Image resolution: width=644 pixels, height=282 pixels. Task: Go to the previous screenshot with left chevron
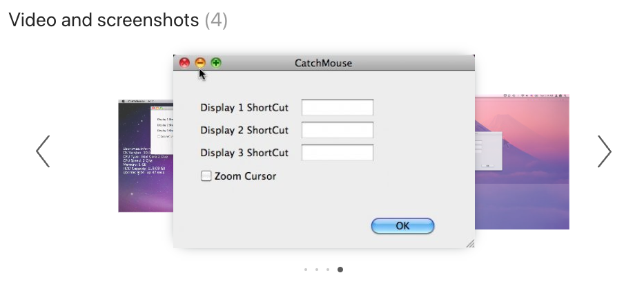pyautogui.click(x=43, y=151)
